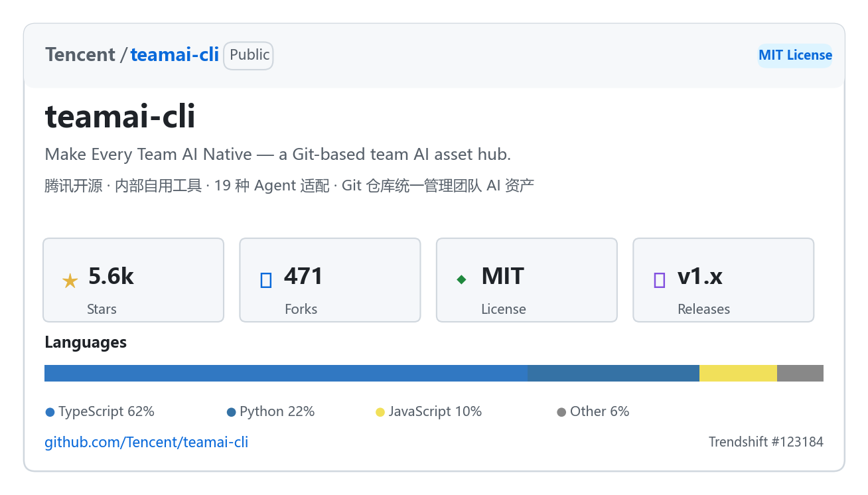Click the JavaScript 10% label
Image resolution: width=868 pixels, height=495 pixels.
(x=435, y=411)
